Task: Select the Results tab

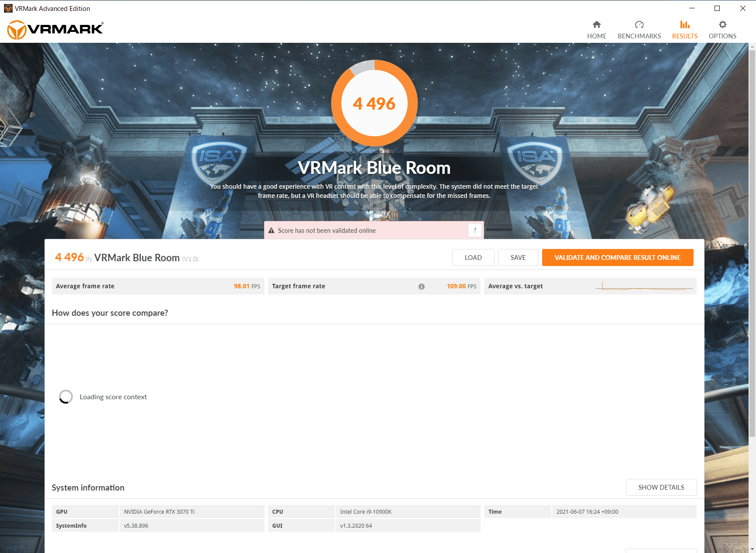Action: click(684, 30)
